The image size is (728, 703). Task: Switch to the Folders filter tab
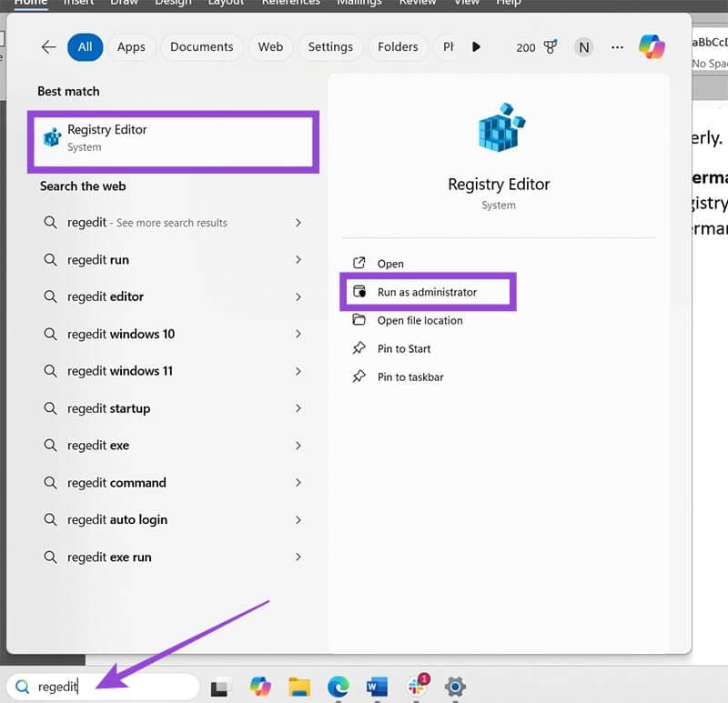click(x=398, y=47)
